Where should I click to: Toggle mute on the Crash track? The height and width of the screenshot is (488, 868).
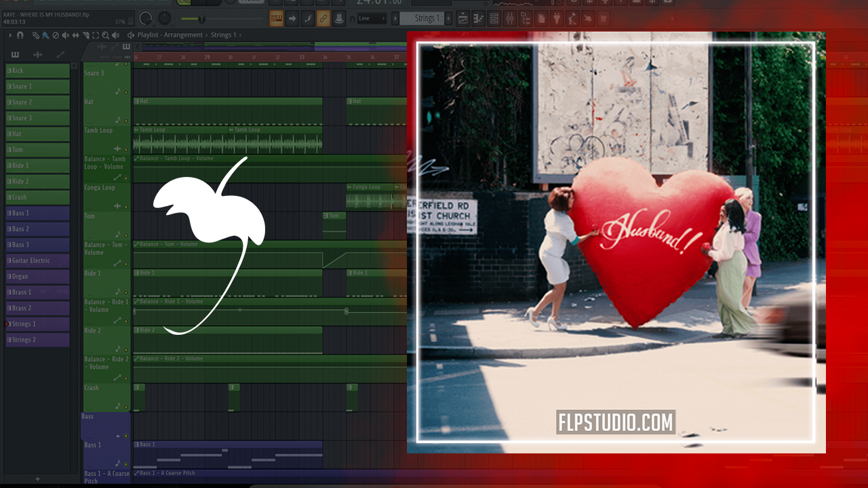[125, 406]
